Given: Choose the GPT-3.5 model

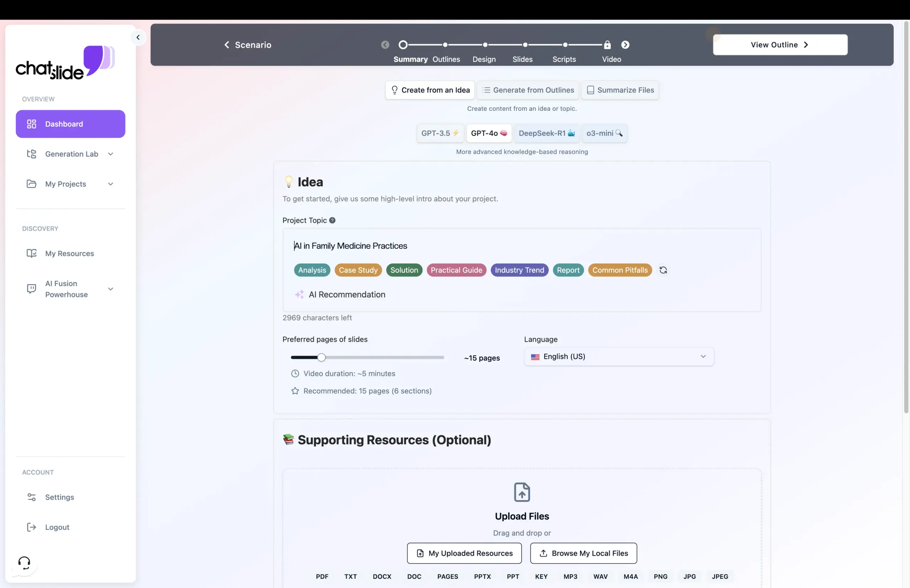Looking at the screenshot, I should (440, 133).
